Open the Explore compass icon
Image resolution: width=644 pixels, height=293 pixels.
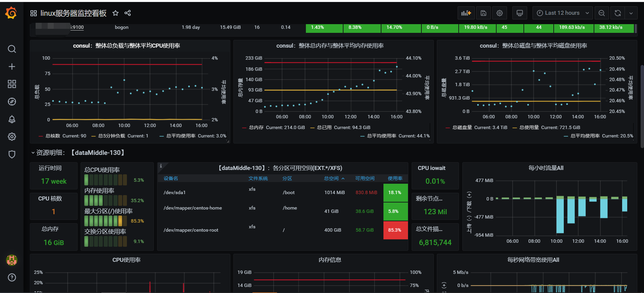[x=12, y=102]
